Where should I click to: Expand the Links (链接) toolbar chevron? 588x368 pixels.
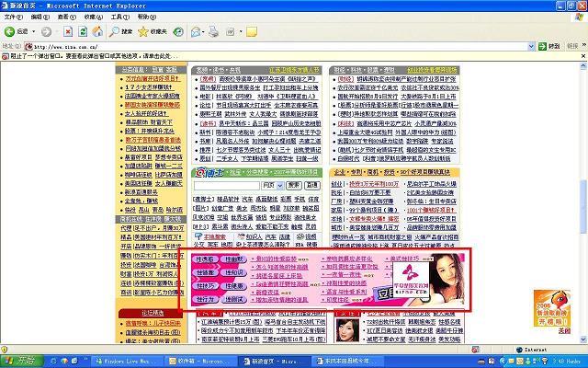(584, 45)
